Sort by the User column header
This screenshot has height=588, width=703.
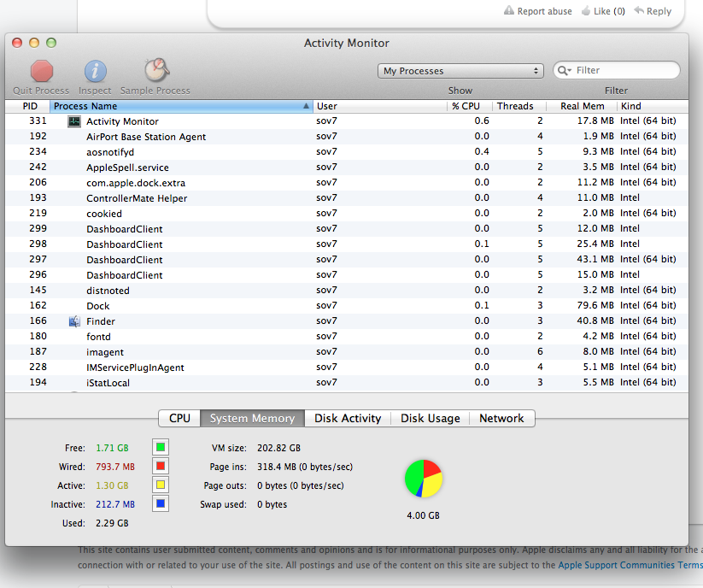[380, 106]
